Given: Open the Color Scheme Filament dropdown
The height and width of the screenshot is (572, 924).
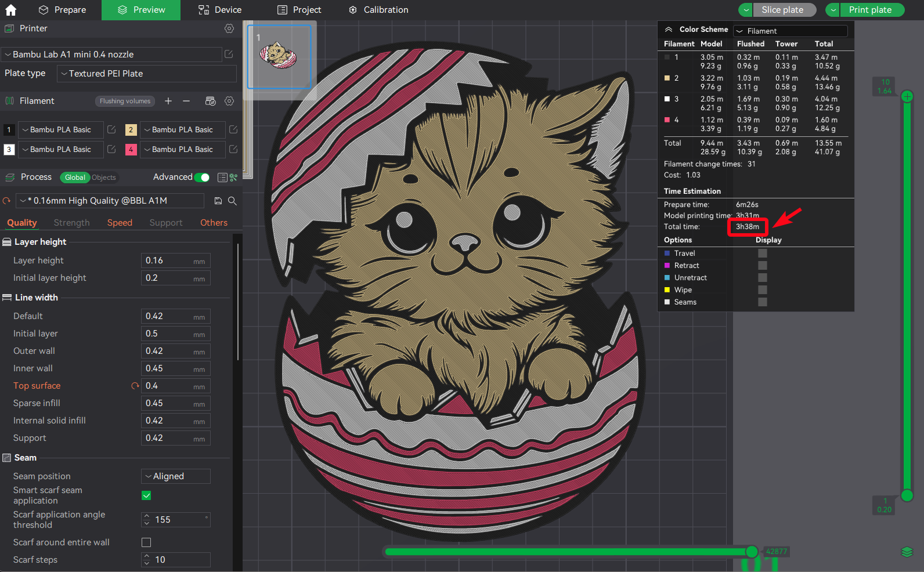Looking at the screenshot, I should click(791, 31).
